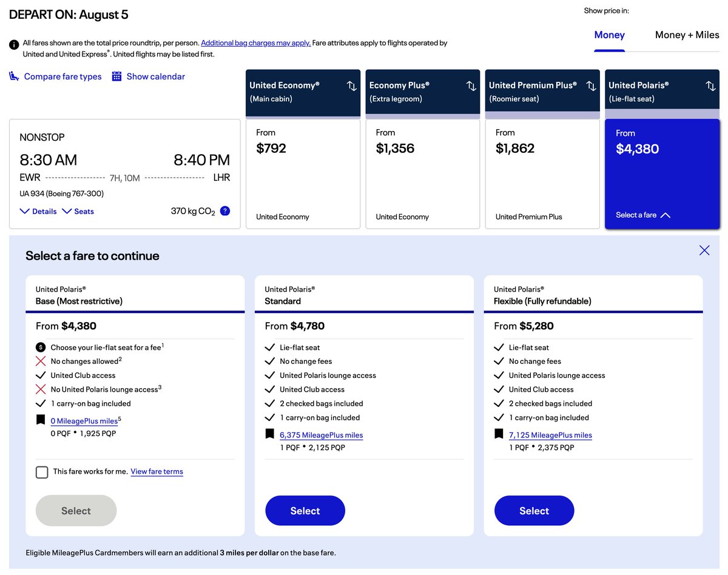Open 0 MileagePlus miles link

click(84, 420)
